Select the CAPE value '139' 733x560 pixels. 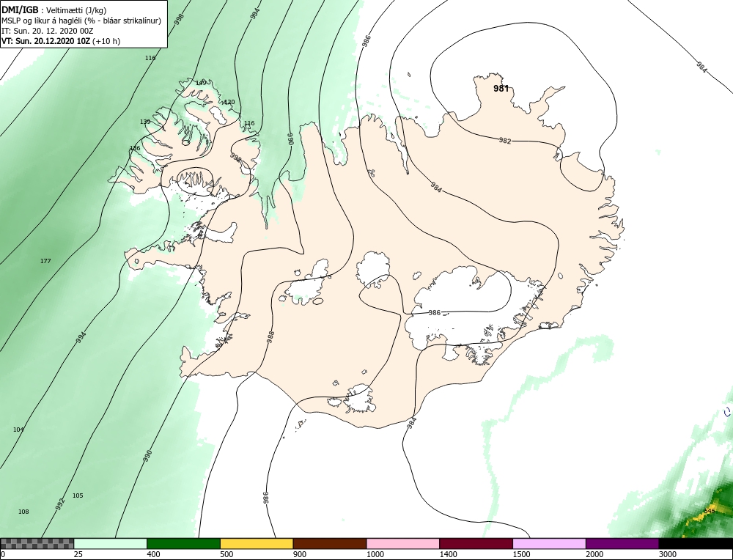[145, 122]
